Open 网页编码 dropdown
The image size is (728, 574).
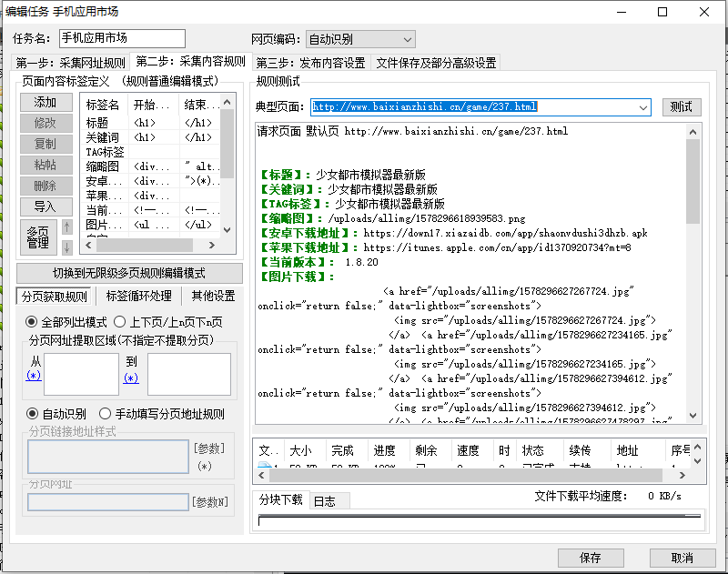point(360,39)
